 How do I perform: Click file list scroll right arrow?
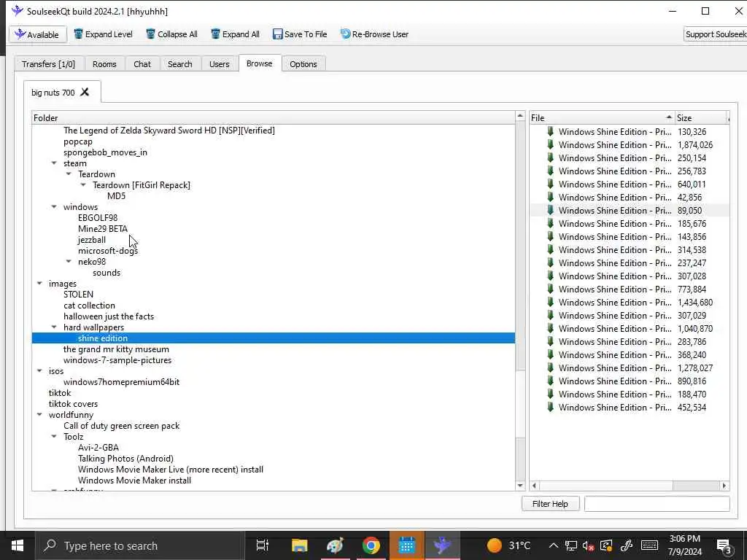point(724,486)
